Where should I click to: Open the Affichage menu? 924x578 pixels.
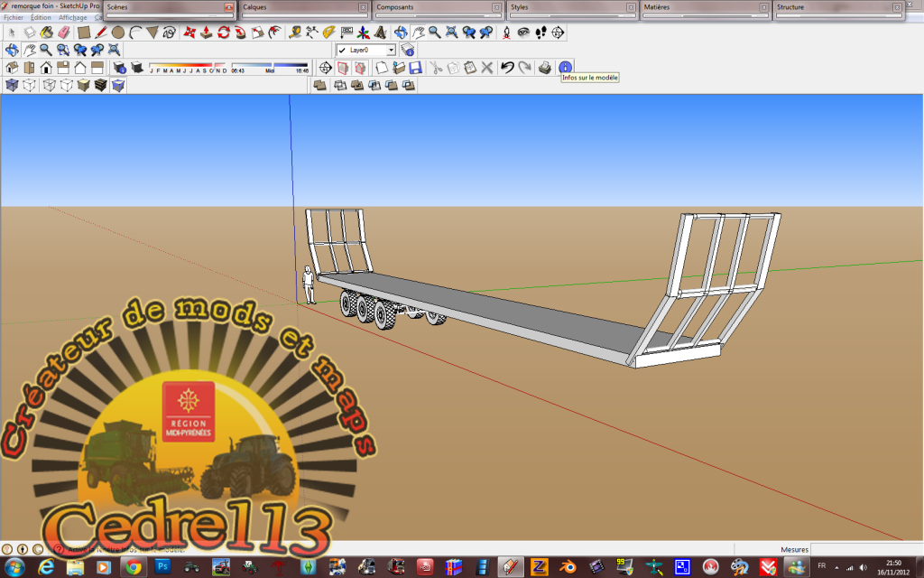pyautogui.click(x=73, y=18)
